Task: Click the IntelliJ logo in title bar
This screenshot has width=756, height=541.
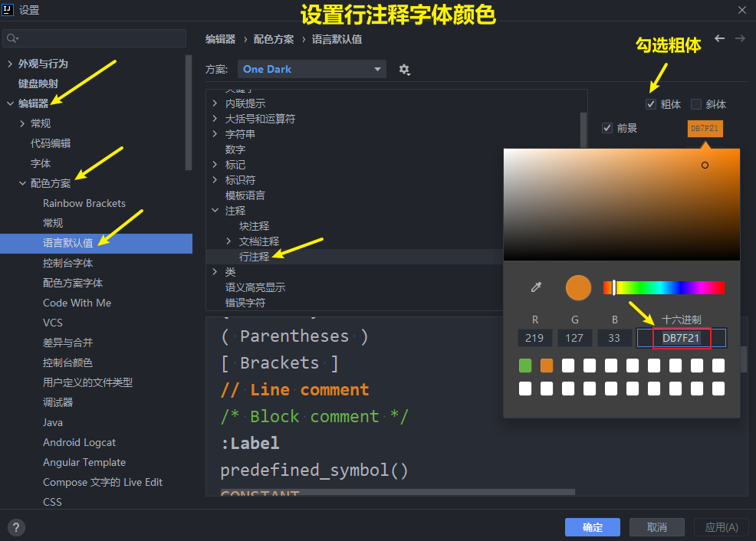Action: (9, 10)
